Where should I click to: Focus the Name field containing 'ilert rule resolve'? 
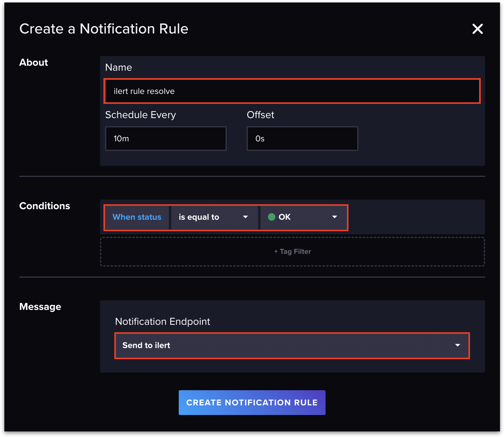point(292,91)
